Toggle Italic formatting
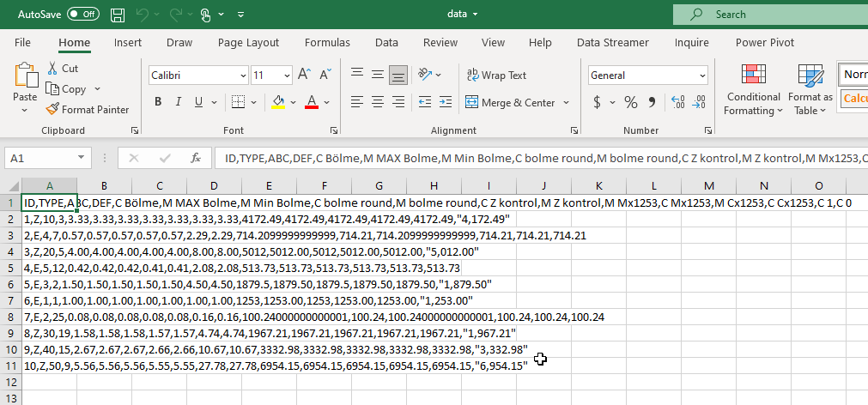Image resolution: width=868 pixels, height=405 pixels. [179, 102]
